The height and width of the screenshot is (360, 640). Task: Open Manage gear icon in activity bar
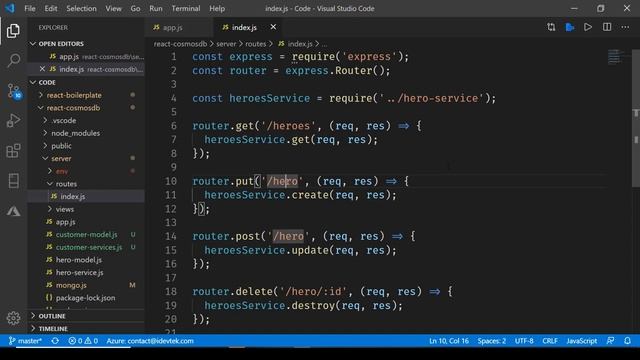pos(13,318)
